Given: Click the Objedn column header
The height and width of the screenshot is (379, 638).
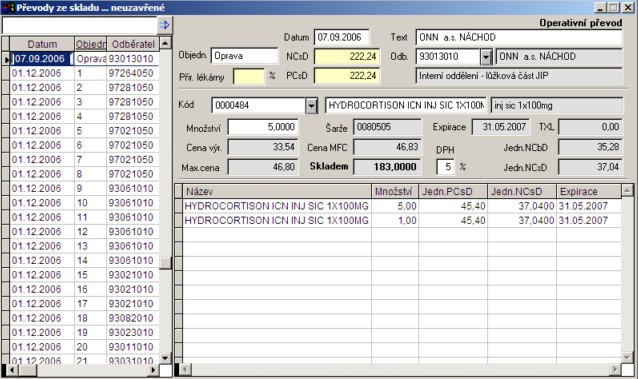Looking at the screenshot, I should click(90, 44).
